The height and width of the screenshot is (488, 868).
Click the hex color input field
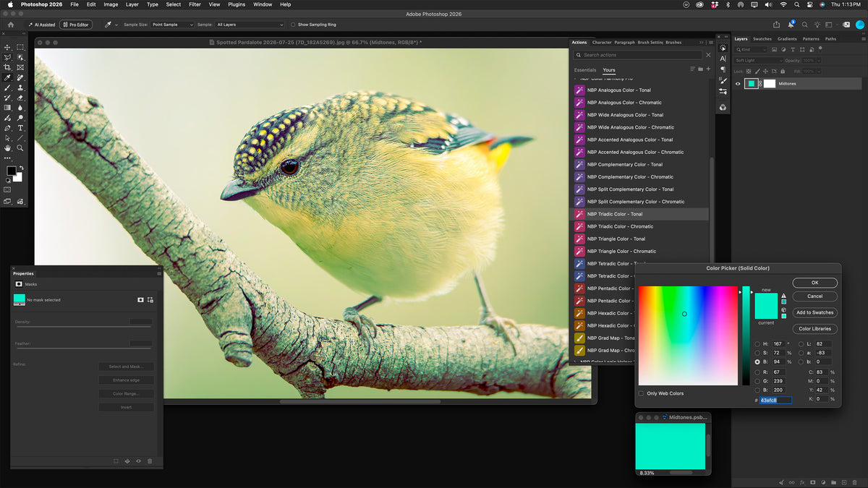point(775,400)
